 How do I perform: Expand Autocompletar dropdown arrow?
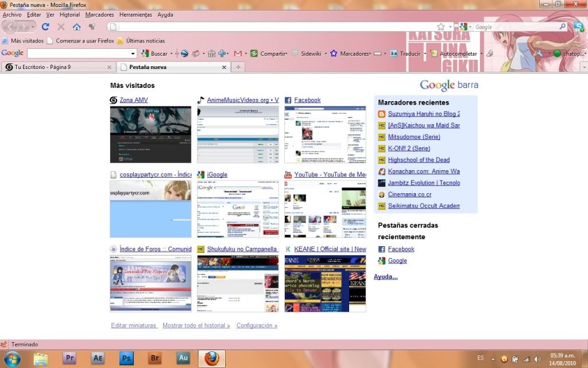click(x=481, y=53)
